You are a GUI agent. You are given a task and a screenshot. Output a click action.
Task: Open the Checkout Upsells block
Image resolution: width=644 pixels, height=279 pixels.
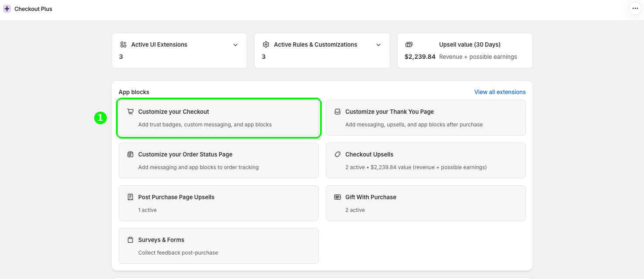tap(426, 160)
